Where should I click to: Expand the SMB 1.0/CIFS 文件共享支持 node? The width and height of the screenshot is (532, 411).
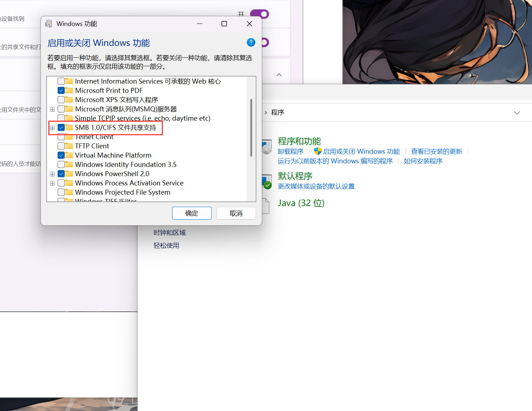pyautogui.click(x=53, y=128)
